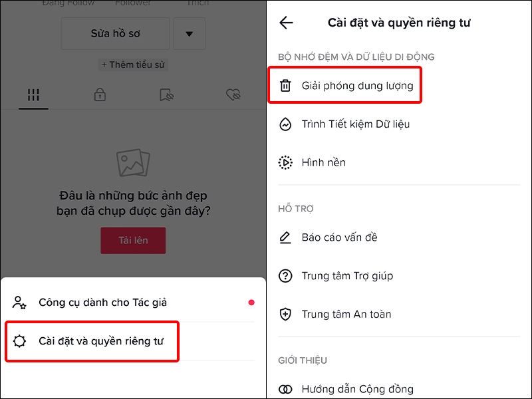Click the Community Guidelines circles icon
The height and width of the screenshot is (399, 532).
[x=285, y=389]
